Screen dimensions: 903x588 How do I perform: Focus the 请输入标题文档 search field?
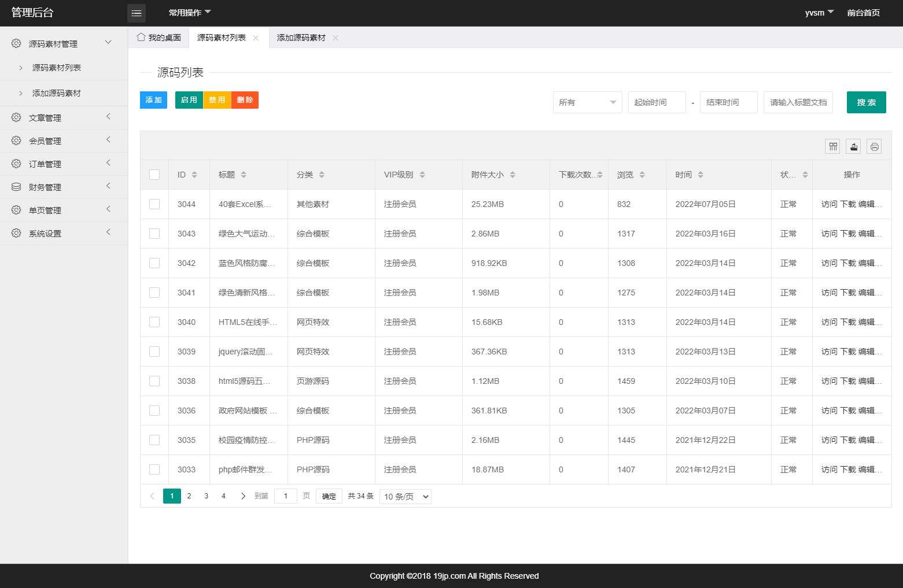click(798, 102)
